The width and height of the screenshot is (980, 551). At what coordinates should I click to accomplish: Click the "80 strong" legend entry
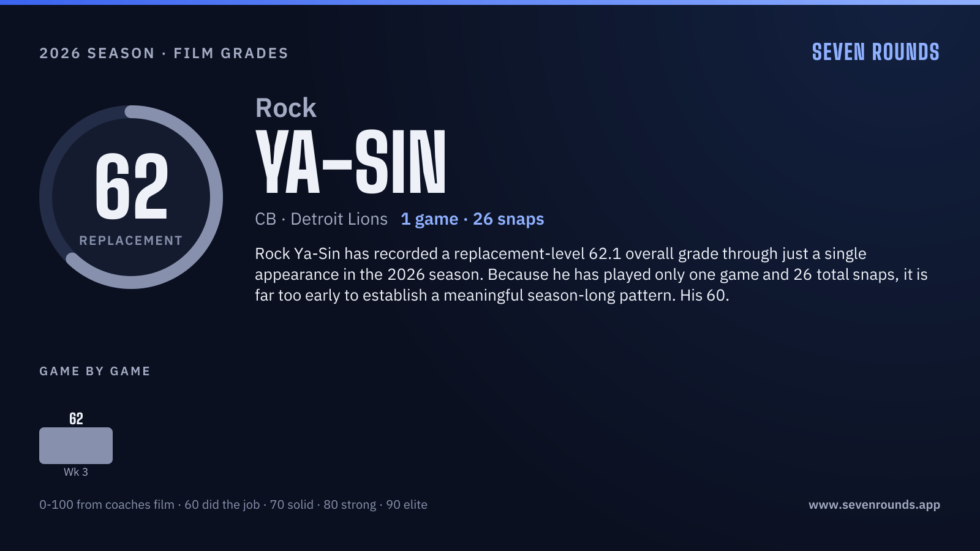pyautogui.click(x=350, y=504)
